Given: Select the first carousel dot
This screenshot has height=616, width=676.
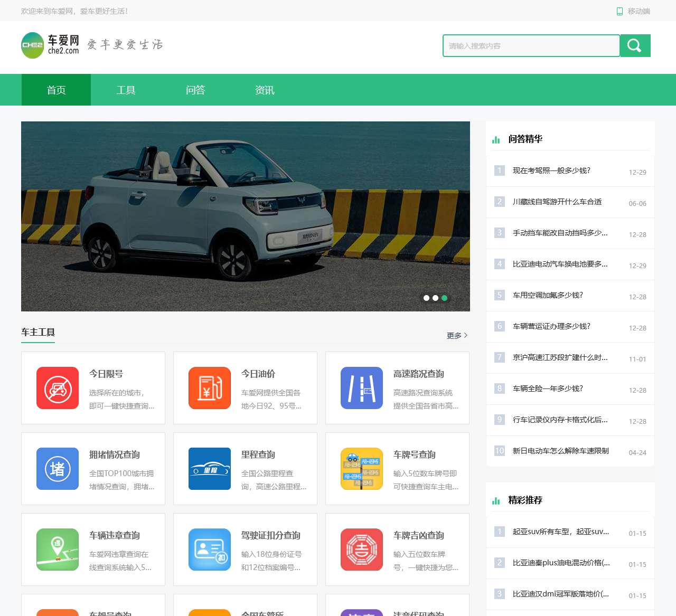Looking at the screenshot, I should [426, 298].
